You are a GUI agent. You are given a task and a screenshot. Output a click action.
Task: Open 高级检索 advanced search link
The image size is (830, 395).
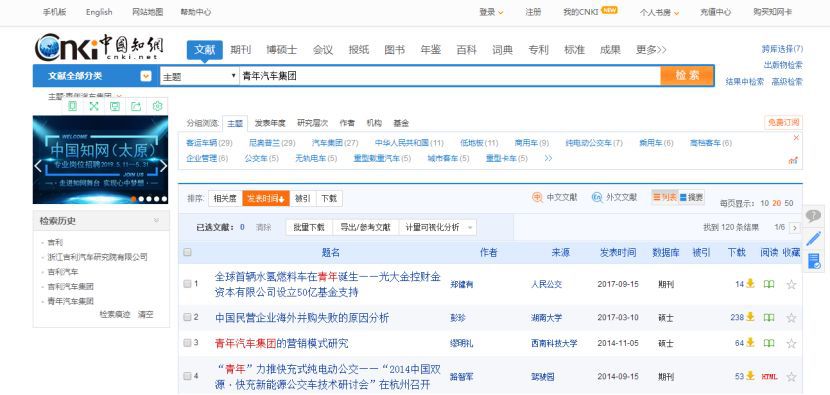pyautogui.click(x=787, y=82)
